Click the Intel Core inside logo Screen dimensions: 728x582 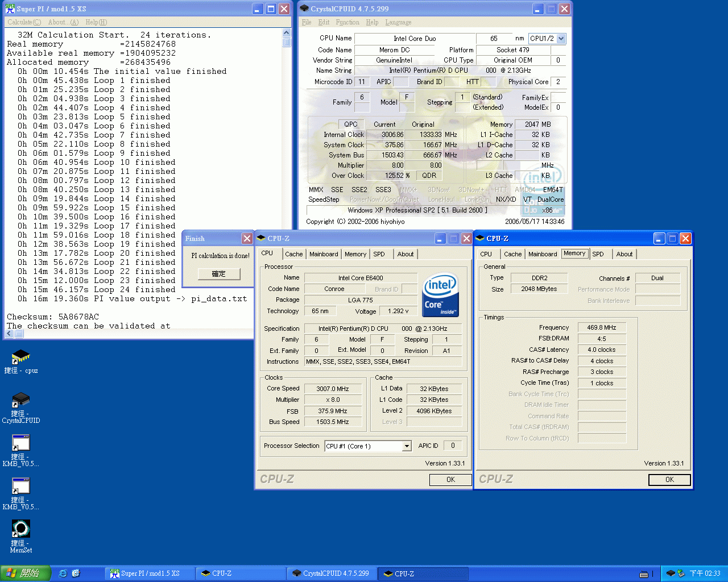click(440, 296)
